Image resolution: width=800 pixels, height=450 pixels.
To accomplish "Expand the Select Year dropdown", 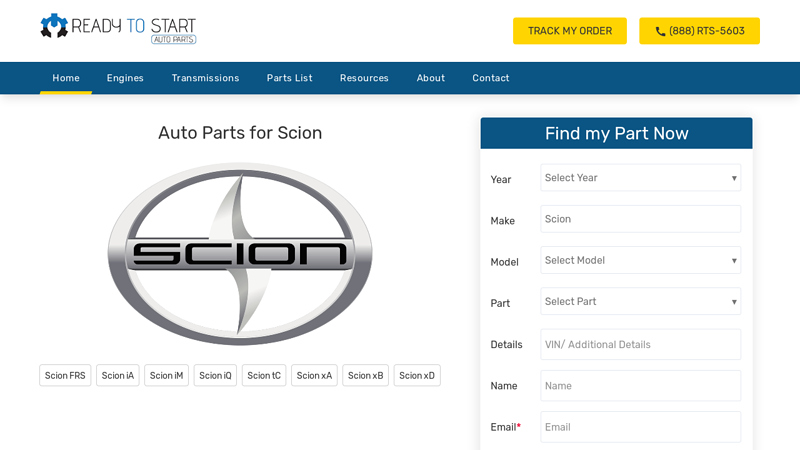I will click(640, 178).
